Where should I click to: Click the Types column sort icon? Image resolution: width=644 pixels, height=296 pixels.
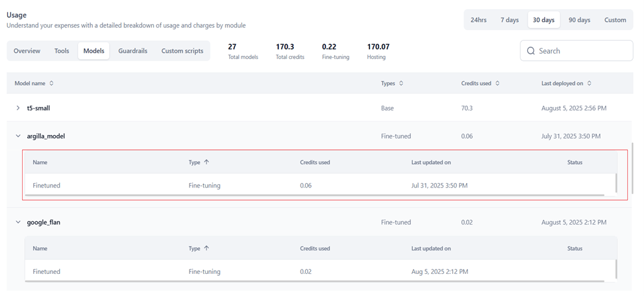401,83
